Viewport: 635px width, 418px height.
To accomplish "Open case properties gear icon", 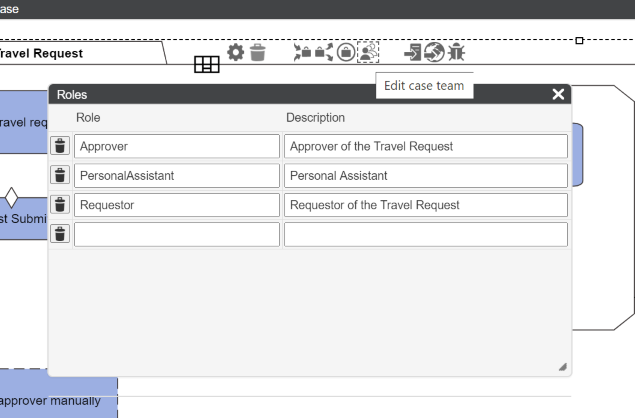I will [235, 53].
